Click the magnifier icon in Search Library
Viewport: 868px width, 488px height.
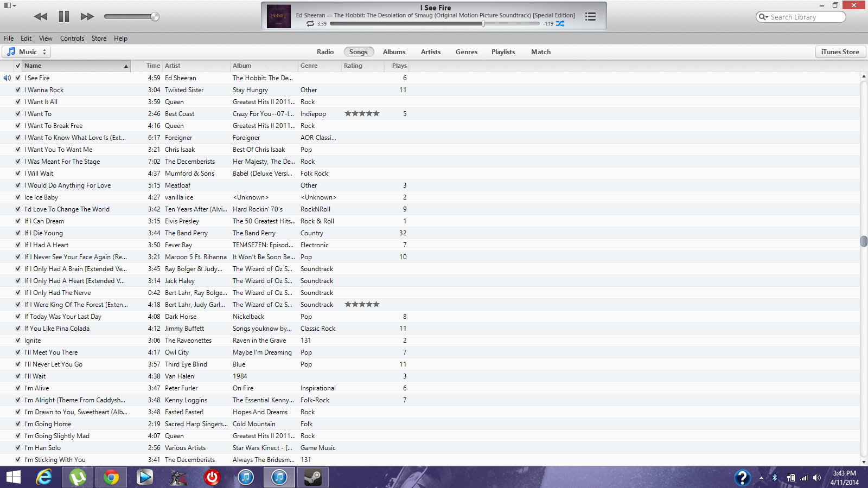coord(763,17)
